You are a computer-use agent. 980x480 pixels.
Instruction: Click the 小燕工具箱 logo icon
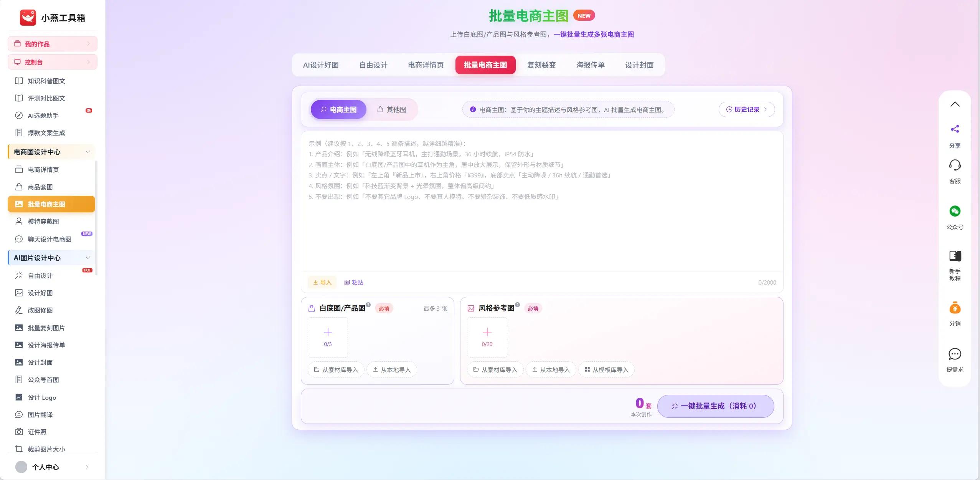[x=28, y=18]
